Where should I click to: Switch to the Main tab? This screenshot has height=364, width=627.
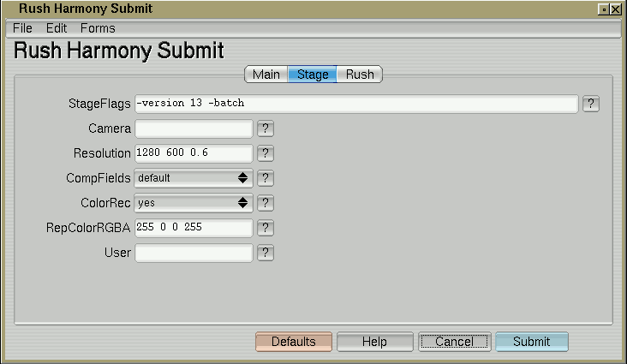(x=266, y=75)
